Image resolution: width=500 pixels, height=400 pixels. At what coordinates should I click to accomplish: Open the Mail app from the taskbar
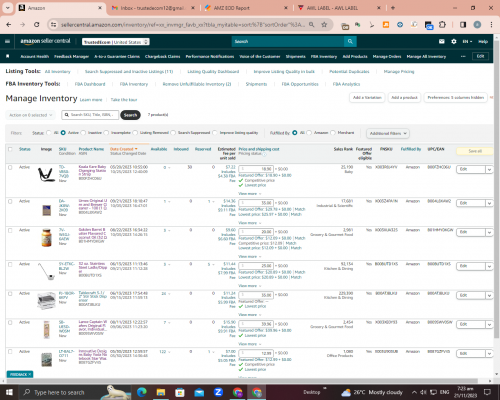tap(199, 392)
